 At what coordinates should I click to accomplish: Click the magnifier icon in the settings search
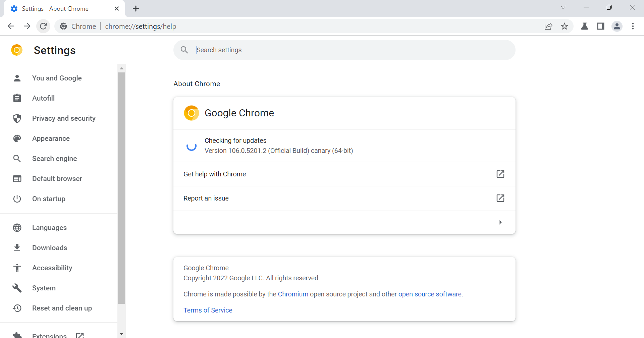(184, 50)
